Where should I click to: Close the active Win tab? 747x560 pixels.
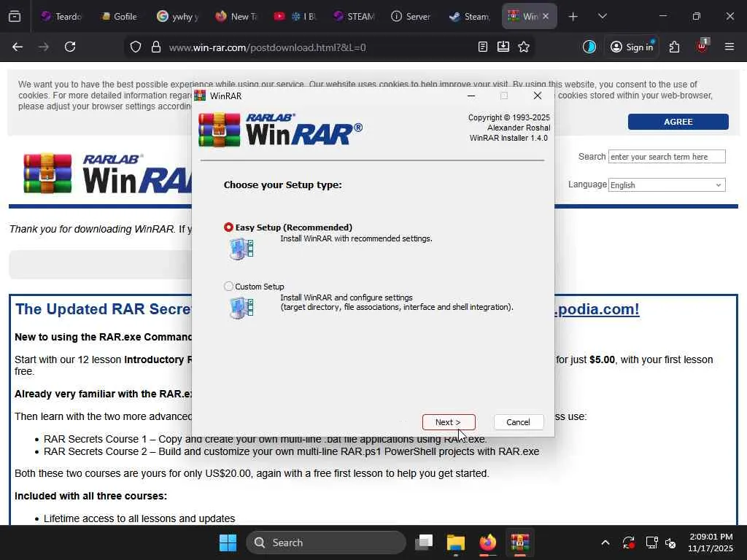click(x=546, y=17)
